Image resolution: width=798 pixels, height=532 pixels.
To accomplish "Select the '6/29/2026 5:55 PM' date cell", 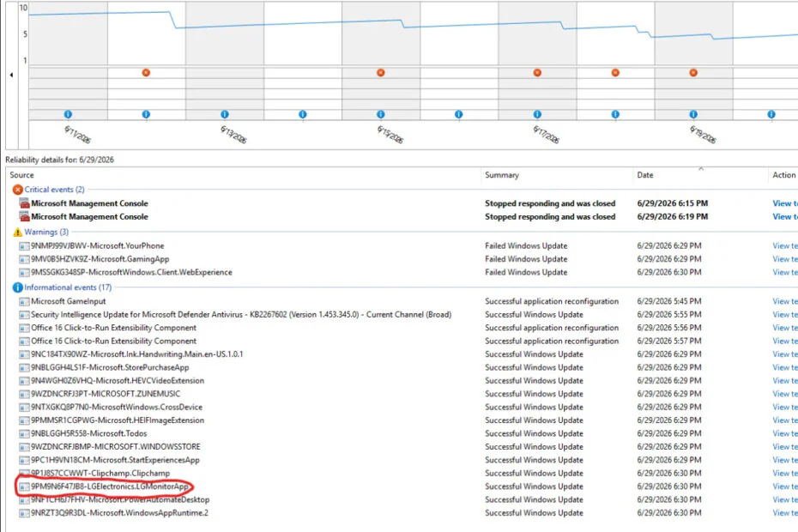I will tap(669, 315).
